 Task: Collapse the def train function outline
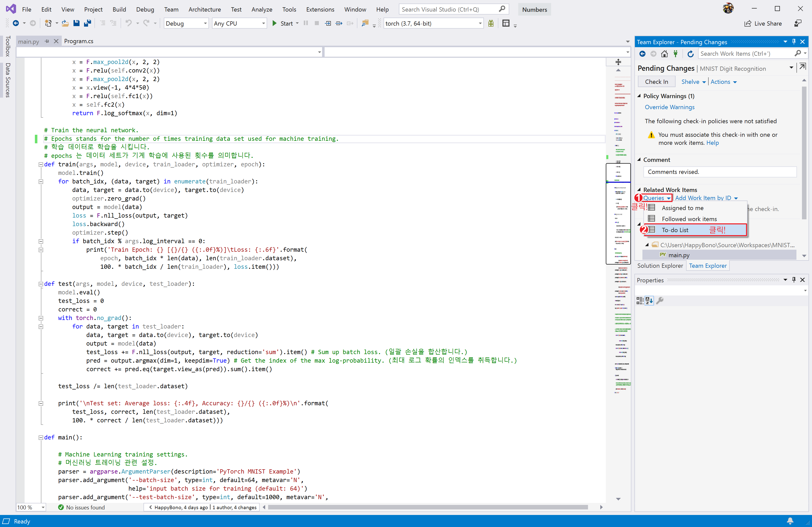tap(41, 165)
